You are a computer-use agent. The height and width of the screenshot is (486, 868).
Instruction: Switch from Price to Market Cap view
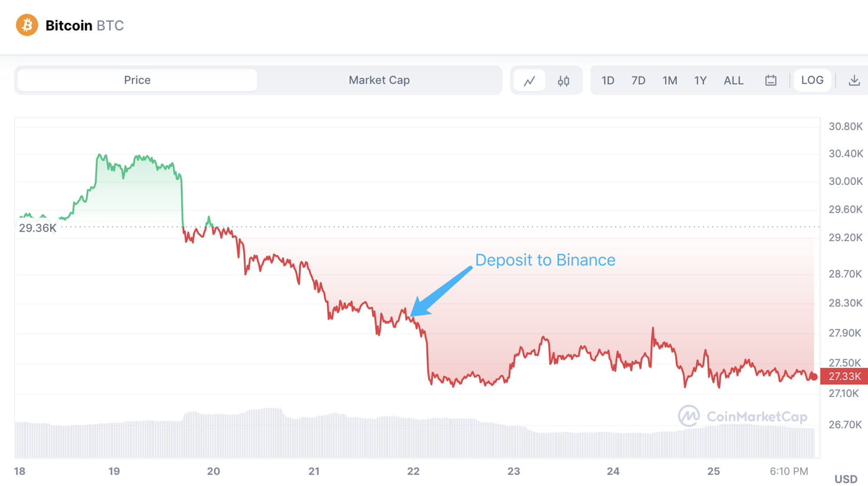[x=379, y=80]
